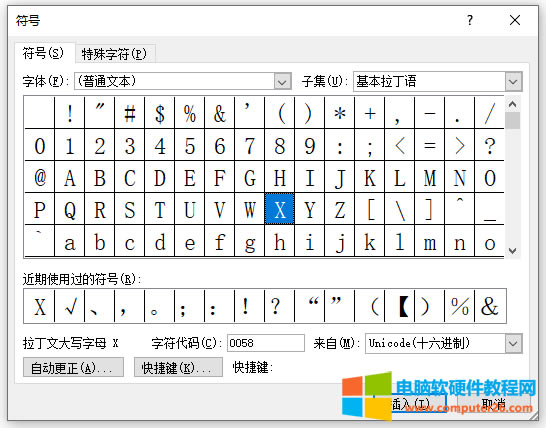Screen dimensions: 546x428
Task: Open the 字体 font dropdown
Action: [x=282, y=81]
